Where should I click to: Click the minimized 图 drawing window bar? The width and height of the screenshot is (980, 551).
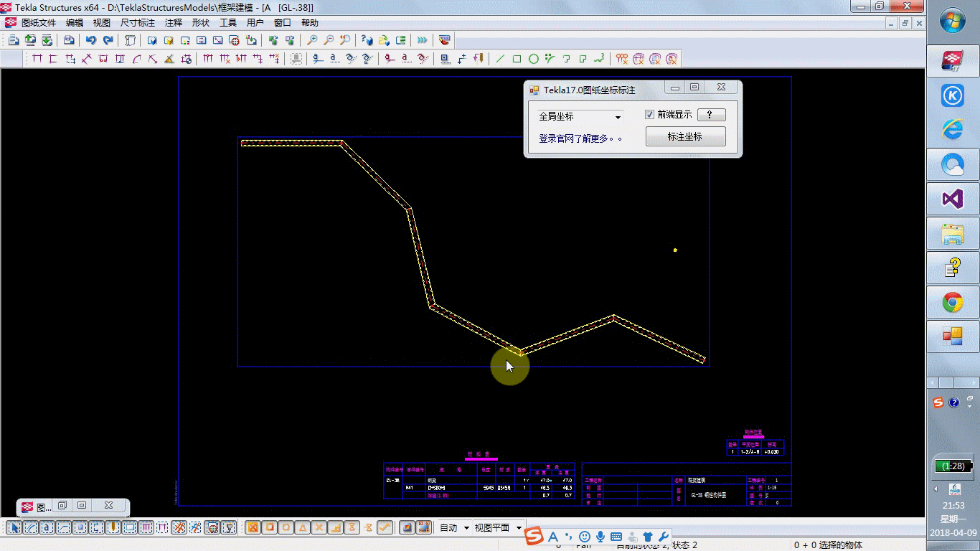tap(73, 507)
